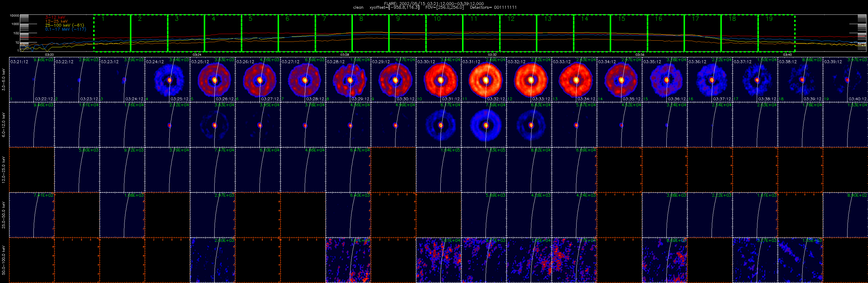The height and width of the screenshot is (283, 868).
Task: Select time interval 8 in the lightcurve plot
Action: click(370, 33)
